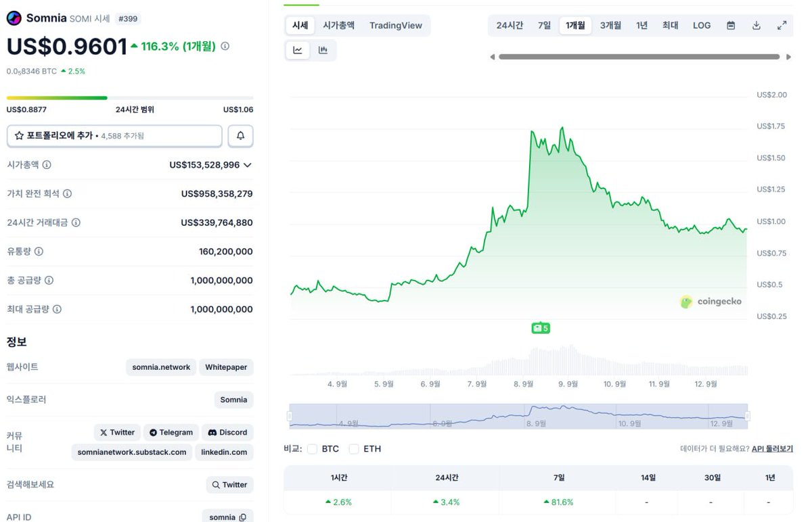
Task: Click the chart download icon
Action: 757,26
